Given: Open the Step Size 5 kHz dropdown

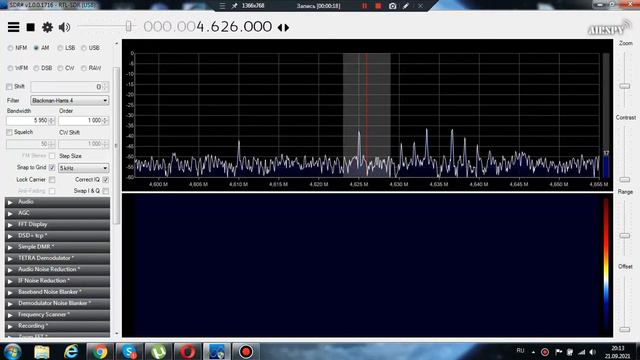Looking at the screenshot, I should 83,168.
